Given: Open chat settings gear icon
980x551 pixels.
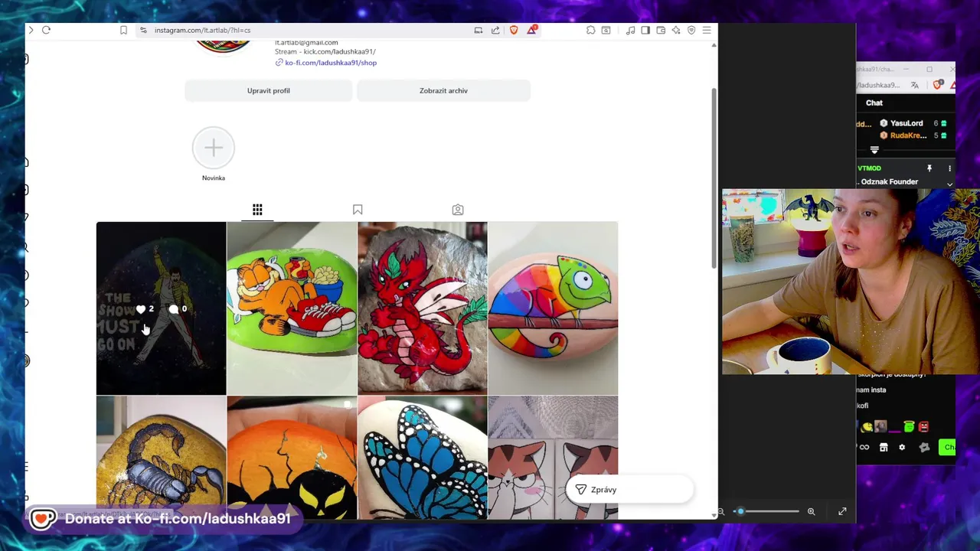Looking at the screenshot, I should [x=902, y=448].
